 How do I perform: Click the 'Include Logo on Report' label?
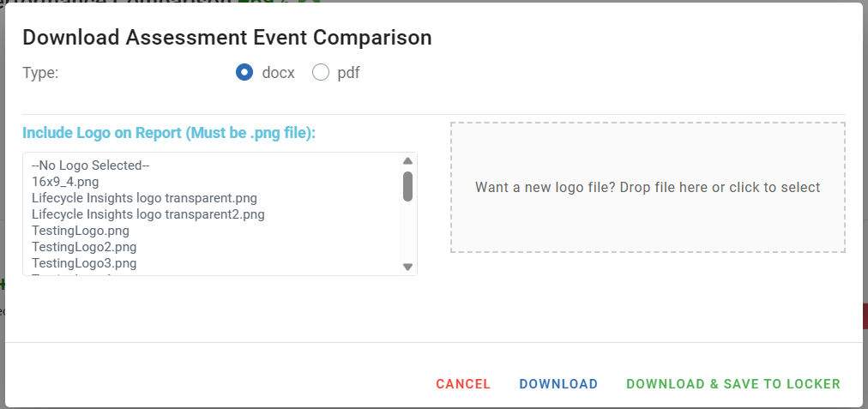(169, 133)
